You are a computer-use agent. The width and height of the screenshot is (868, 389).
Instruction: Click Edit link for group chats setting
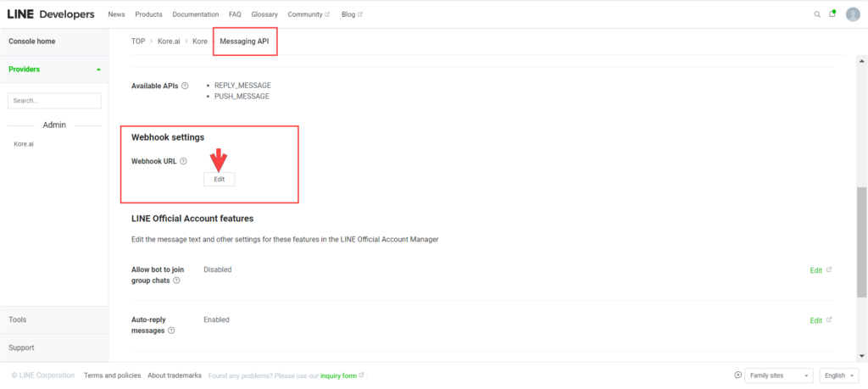point(815,270)
